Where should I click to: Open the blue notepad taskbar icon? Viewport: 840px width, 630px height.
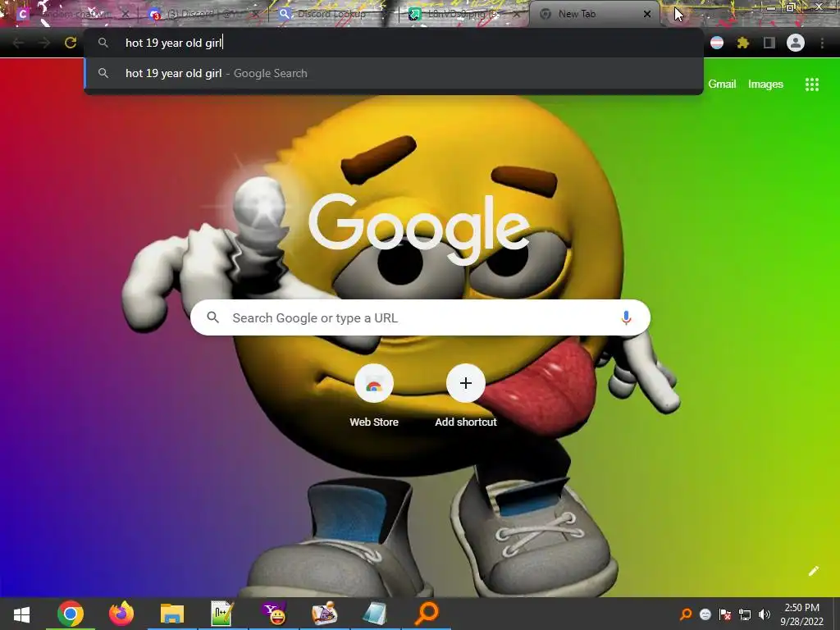click(x=374, y=614)
